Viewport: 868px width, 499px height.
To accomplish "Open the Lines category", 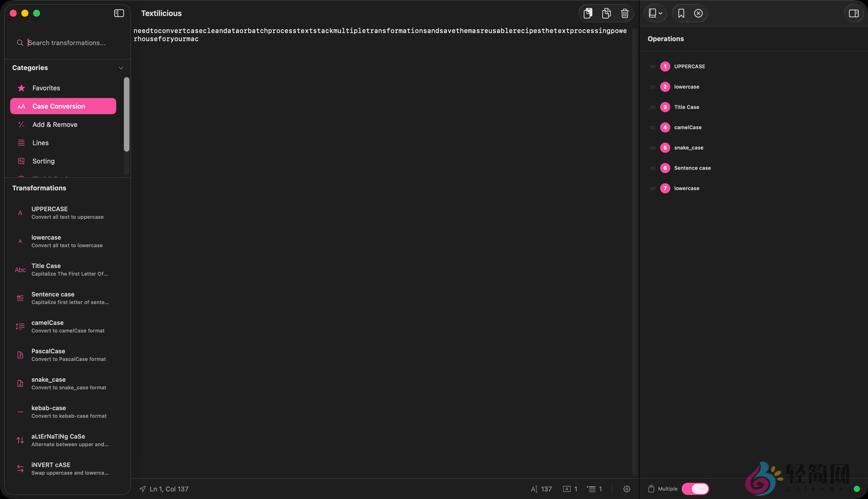I will [63, 143].
